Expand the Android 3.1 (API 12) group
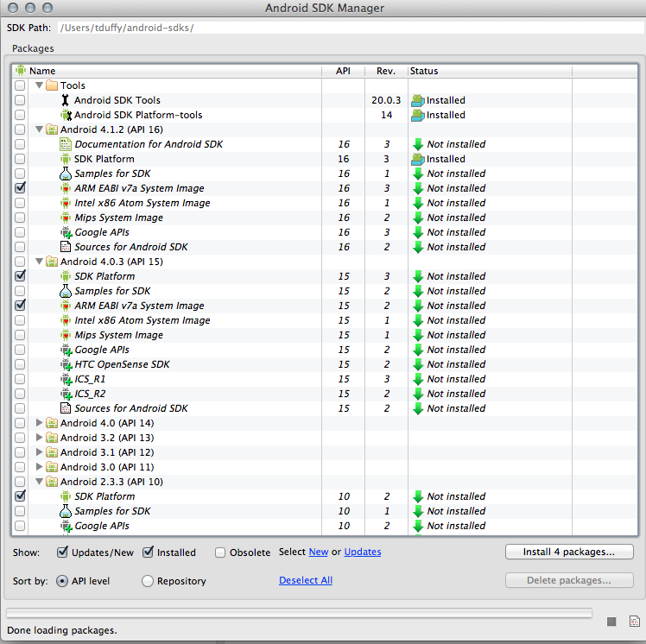 click(39, 452)
